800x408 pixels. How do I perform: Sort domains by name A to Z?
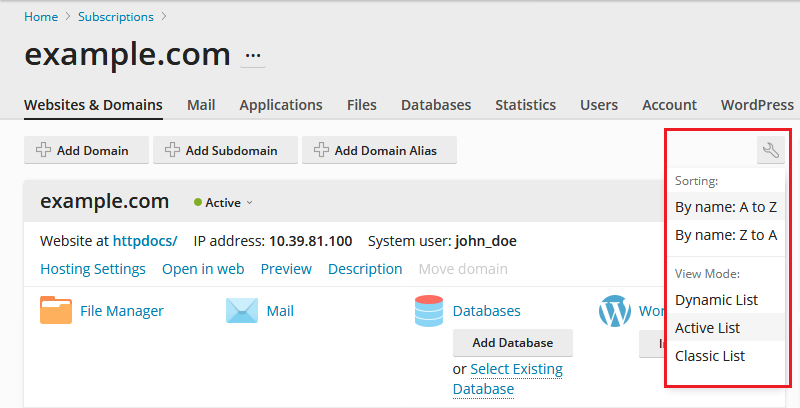pos(726,207)
